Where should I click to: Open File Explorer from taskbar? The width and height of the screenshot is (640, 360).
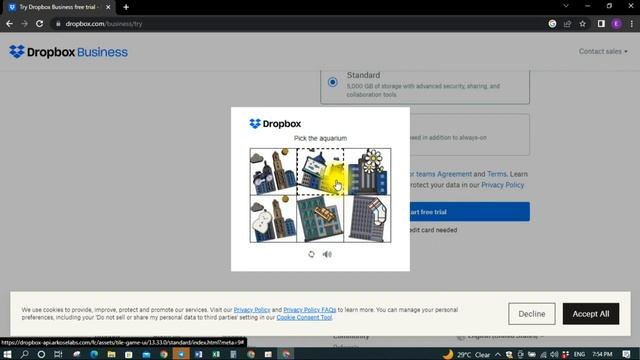click(111, 354)
